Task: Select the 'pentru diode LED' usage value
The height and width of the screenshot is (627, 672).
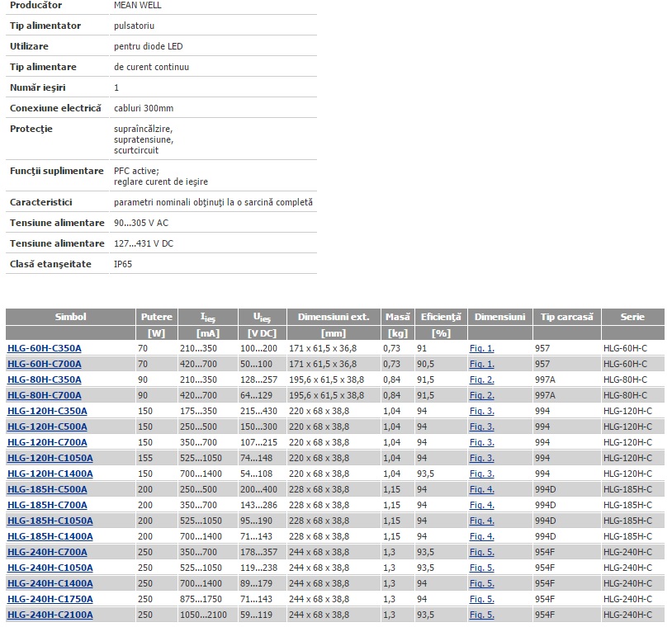Action: pyautogui.click(x=149, y=46)
